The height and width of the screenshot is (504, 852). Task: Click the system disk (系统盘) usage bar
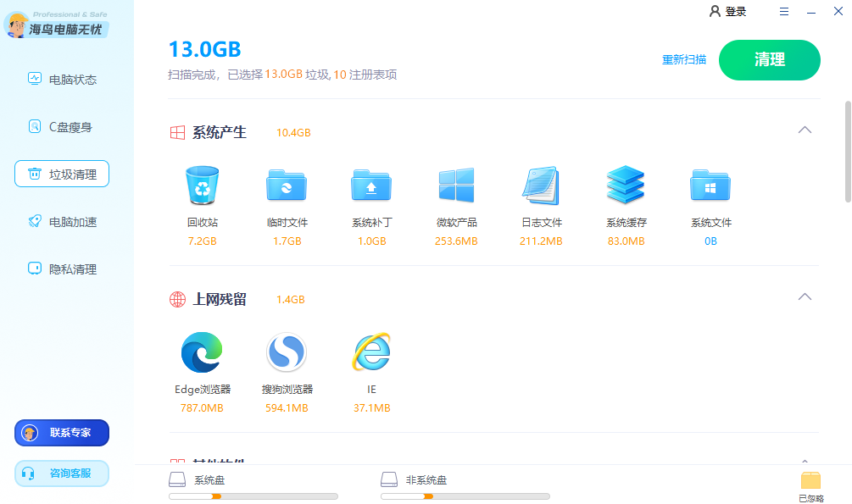253,496
